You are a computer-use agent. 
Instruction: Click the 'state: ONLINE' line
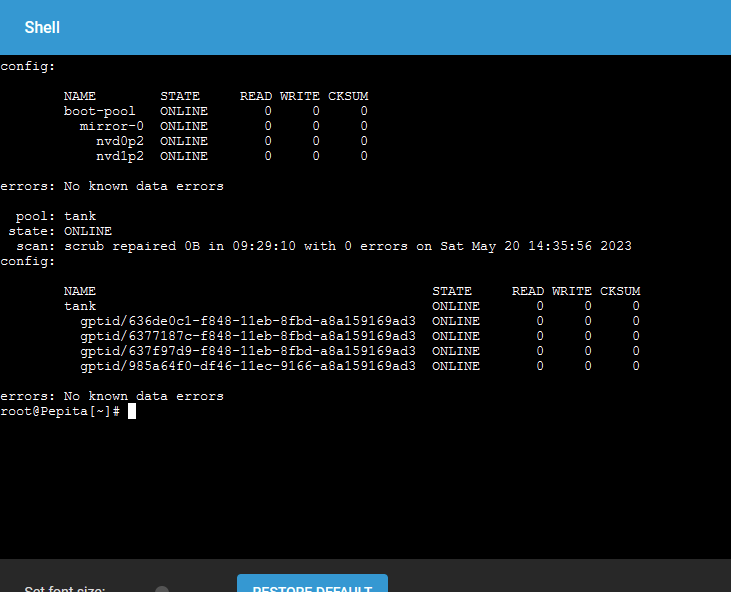click(60, 231)
